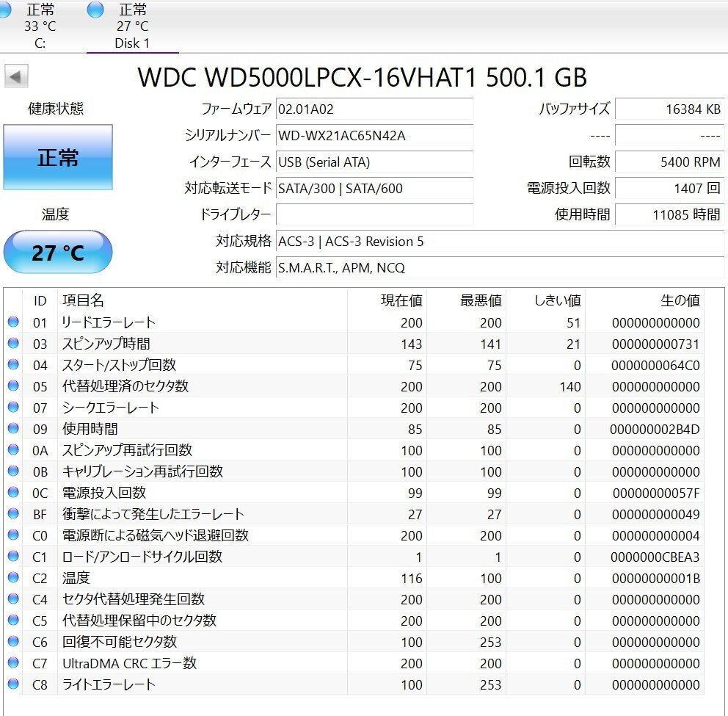Click the disk title WDC WD5000LPCX-16VHAT1
Image resolution: width=728 pixels, height=716 pixels.
click(307, 77)
